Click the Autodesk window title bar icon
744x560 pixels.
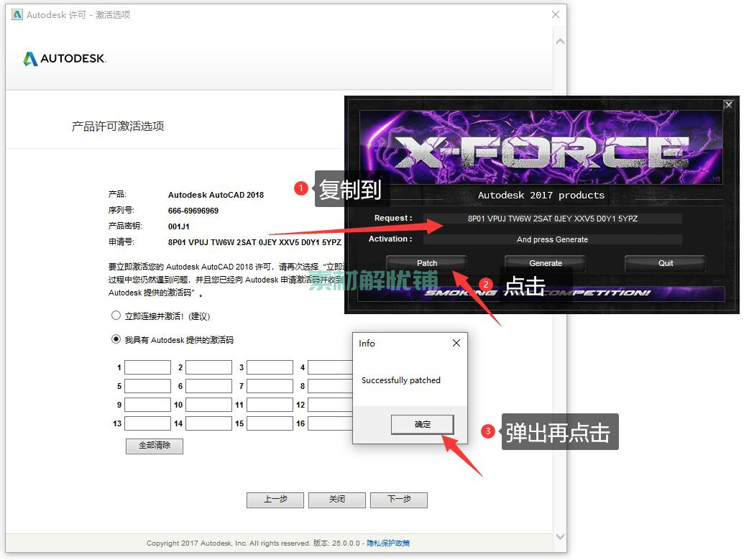(17, 14)
